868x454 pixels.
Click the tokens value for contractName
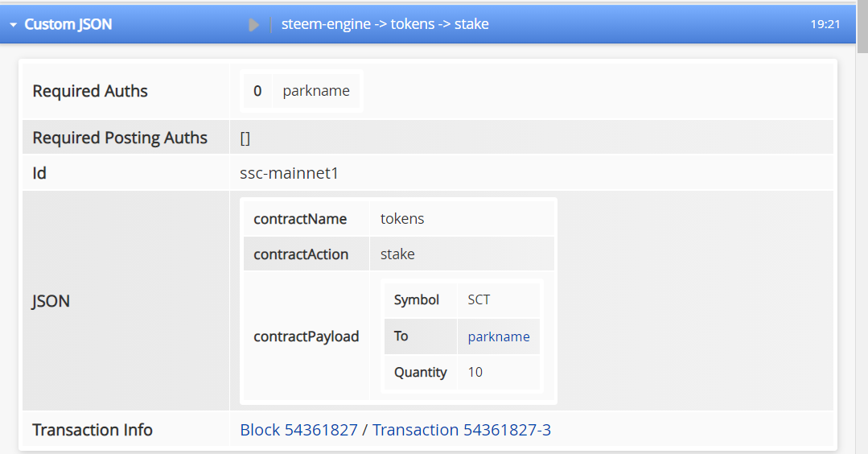pos(402,219)
